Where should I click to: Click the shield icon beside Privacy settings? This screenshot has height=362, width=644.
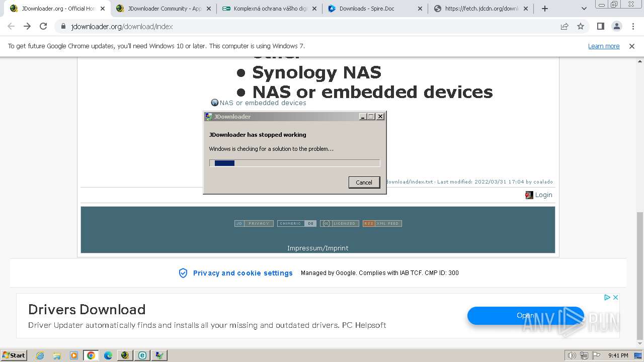[183, 273]
